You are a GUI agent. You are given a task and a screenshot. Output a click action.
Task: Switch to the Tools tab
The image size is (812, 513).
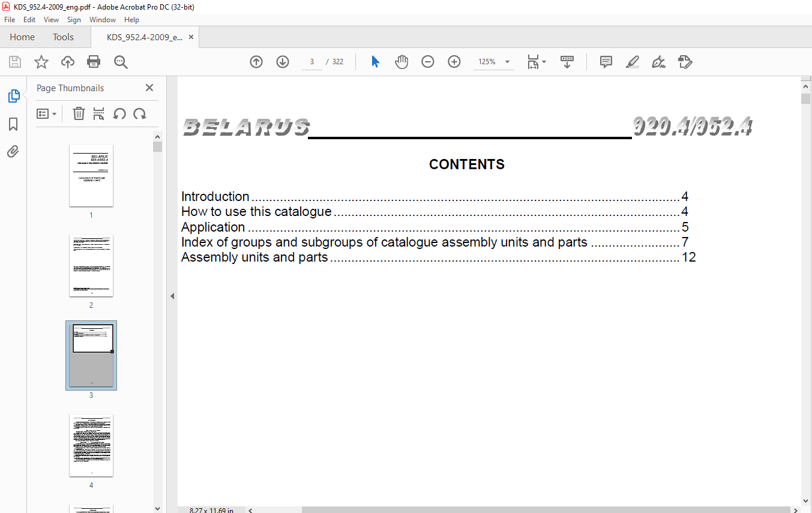63,37
